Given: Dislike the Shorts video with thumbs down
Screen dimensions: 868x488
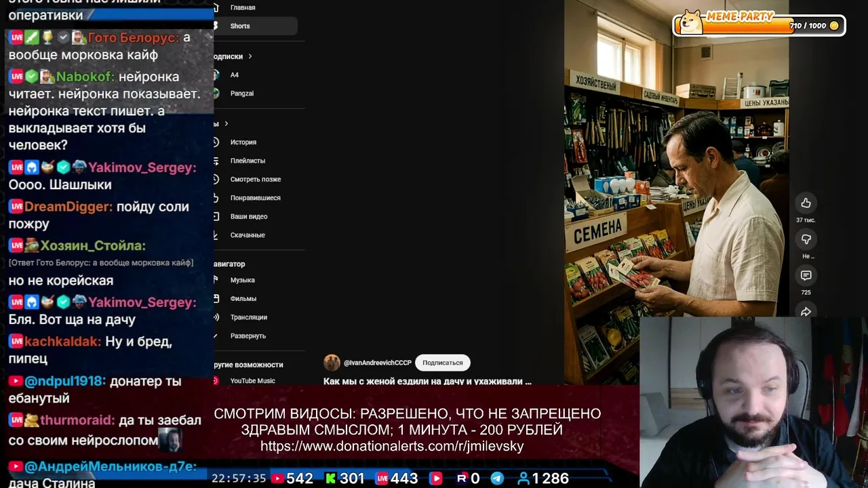Looking at the screenshot, I should tap(806, 239).
